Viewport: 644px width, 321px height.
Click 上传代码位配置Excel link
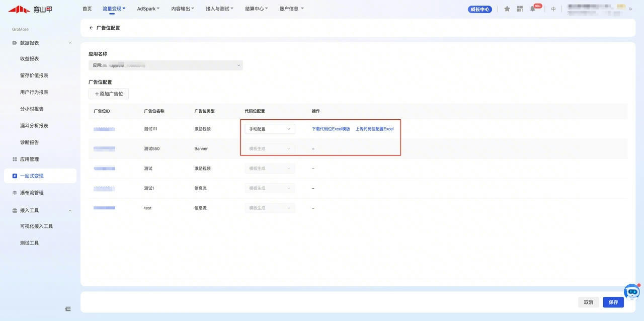(374, 129)
